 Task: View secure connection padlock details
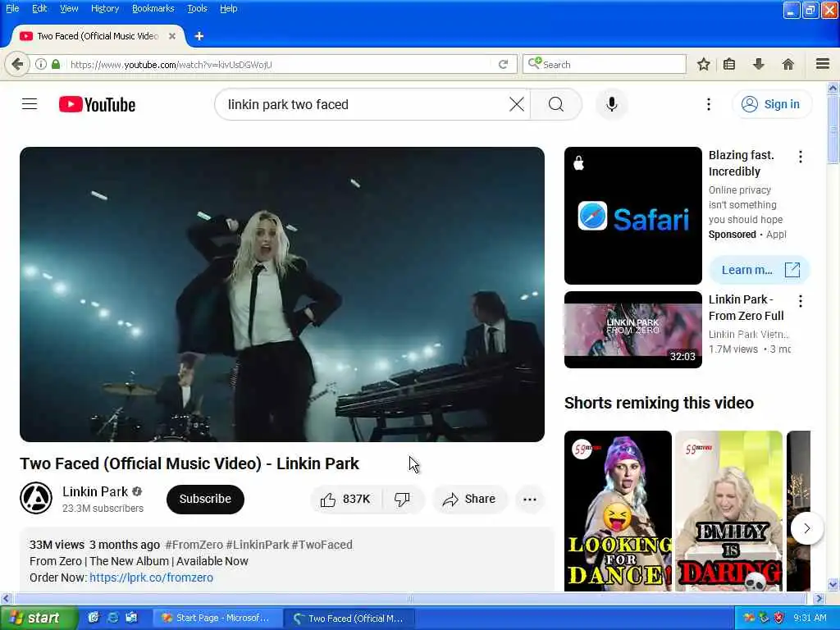click(56, 64)
